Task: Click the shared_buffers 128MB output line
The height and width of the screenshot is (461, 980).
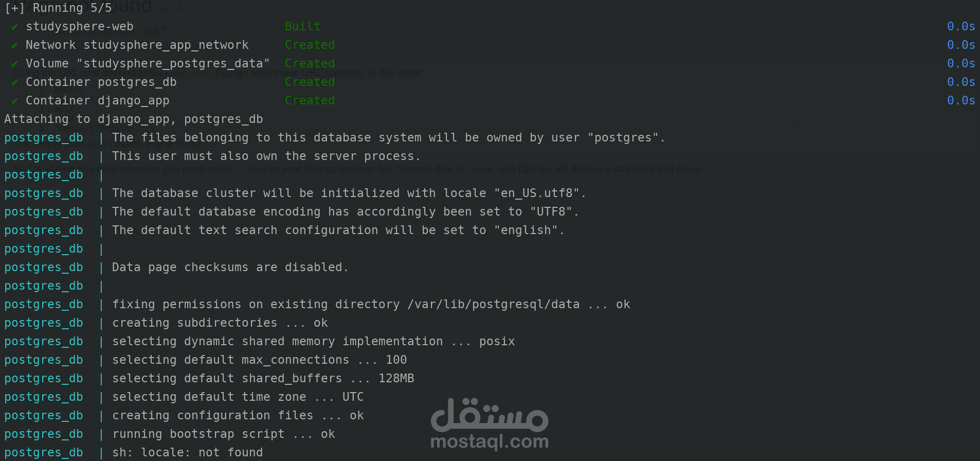Action: point(263,379)
